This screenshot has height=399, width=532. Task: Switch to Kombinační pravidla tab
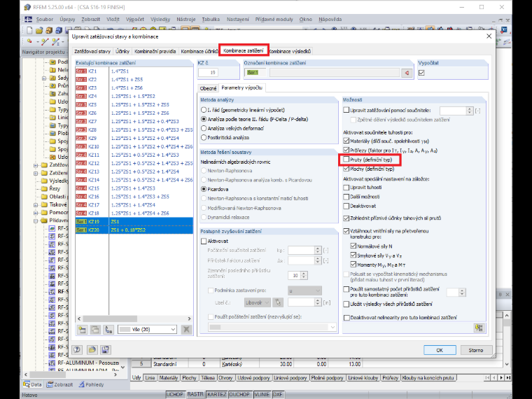(x=155, y=51)
